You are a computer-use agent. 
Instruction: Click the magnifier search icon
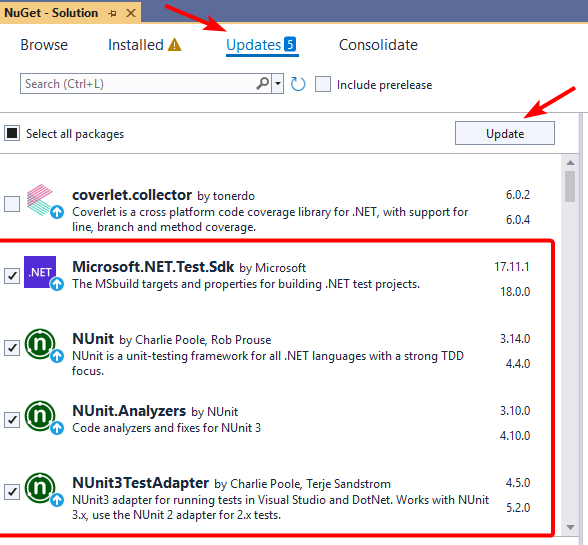[263, 83]
